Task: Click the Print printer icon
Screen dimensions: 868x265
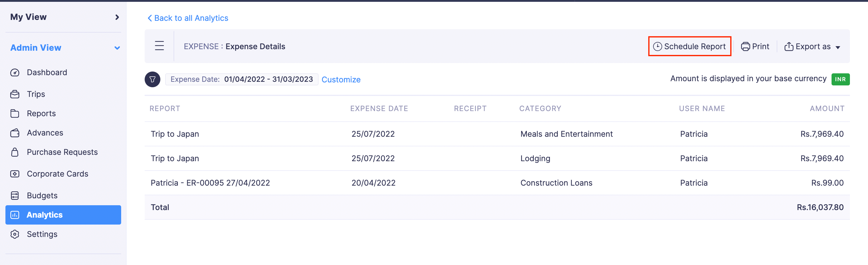Action: click(745, 46)
